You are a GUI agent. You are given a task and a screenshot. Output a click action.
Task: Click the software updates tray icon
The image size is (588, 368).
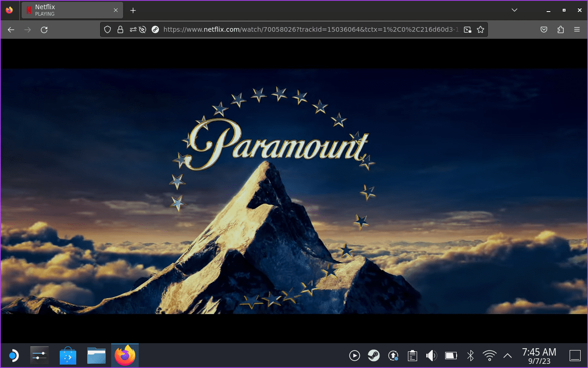click(393, 355)
